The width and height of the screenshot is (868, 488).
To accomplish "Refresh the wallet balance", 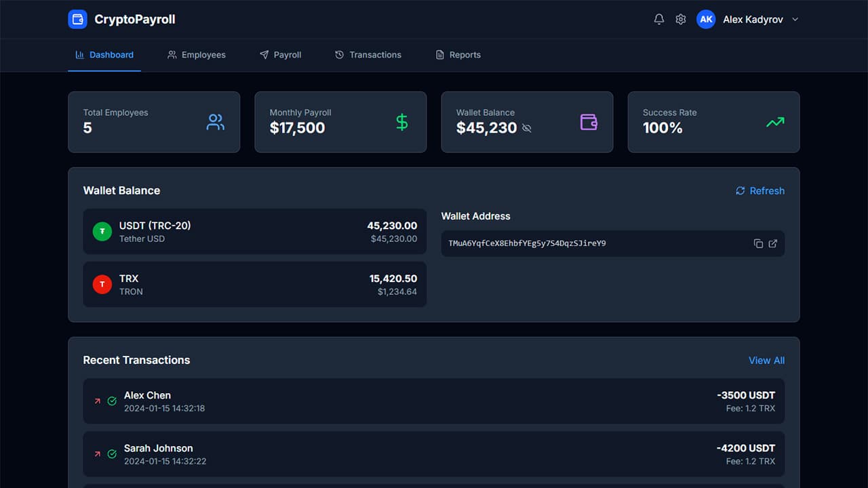I will click(759, 190).
